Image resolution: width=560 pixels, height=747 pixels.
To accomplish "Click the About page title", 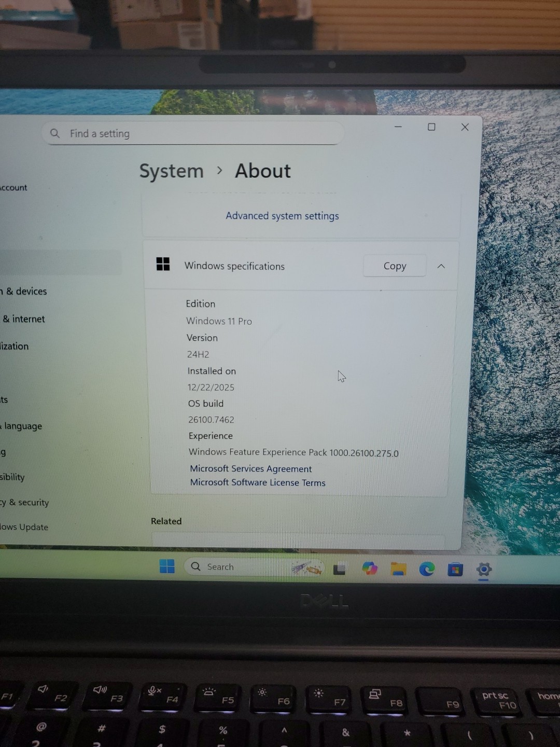I will pos(263,171).
